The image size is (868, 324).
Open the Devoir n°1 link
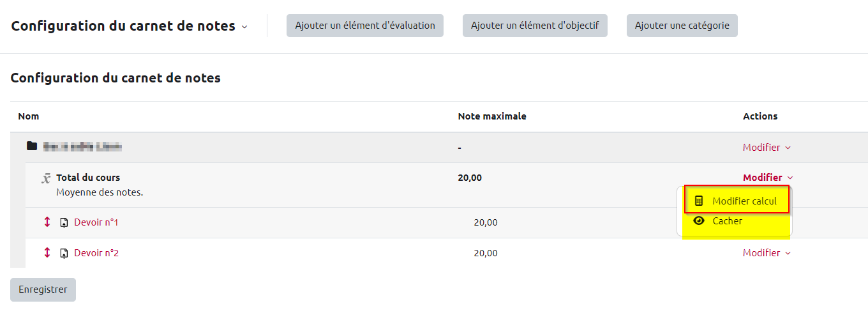[x=96, y=222]
